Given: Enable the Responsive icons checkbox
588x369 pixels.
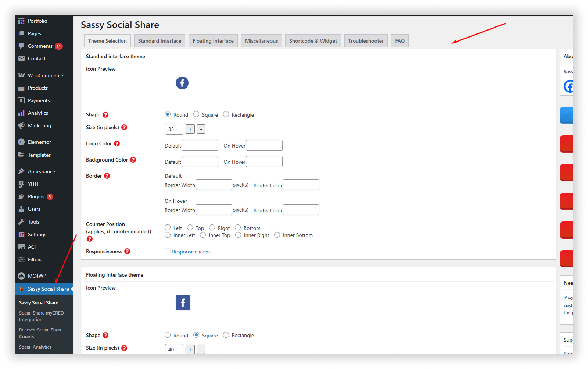Looking at the screenshot, I should coord(168,251).
